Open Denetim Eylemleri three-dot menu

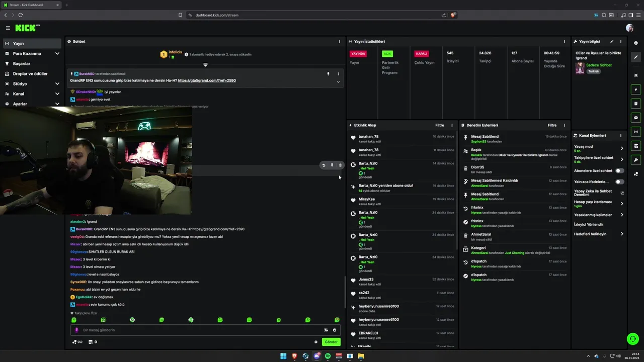pos(564,125)
